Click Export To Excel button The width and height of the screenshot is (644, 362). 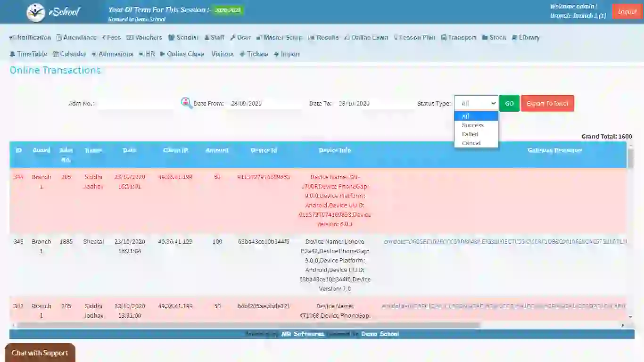click(x=547, y=103)
